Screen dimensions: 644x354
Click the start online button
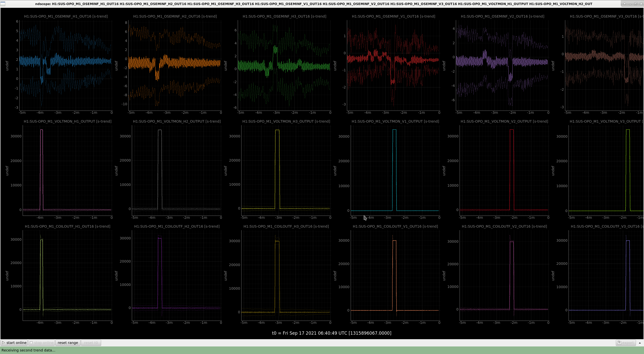click(x=14, y=343)
